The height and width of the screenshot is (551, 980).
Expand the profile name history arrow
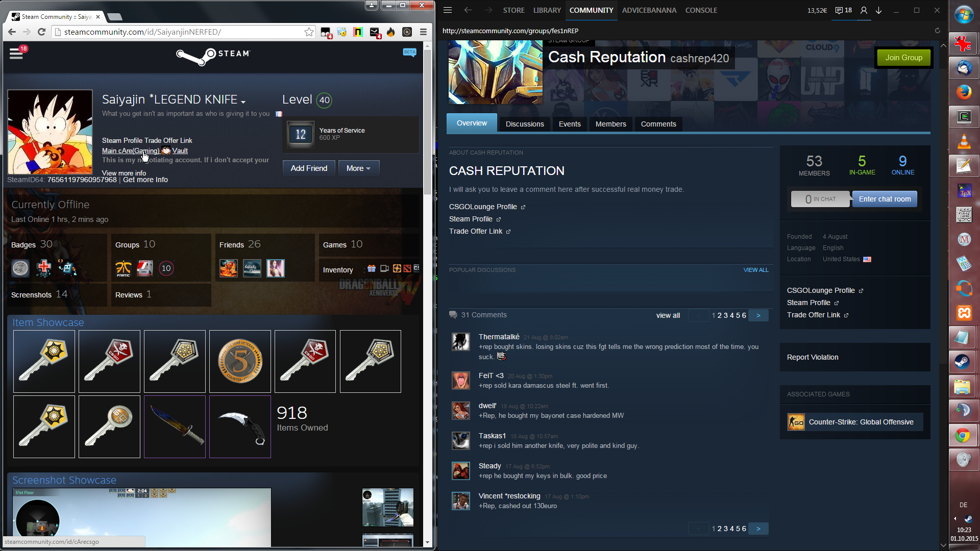point(243,102)
